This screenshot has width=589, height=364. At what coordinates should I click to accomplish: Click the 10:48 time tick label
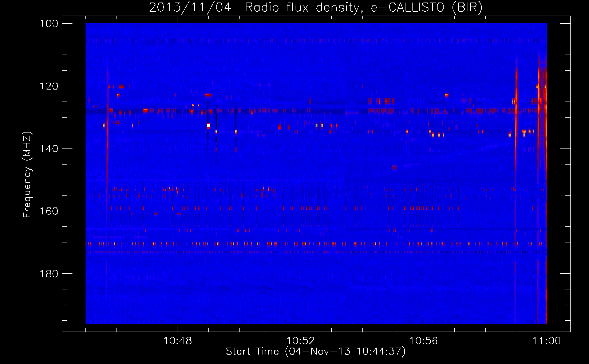click(178, 341)
